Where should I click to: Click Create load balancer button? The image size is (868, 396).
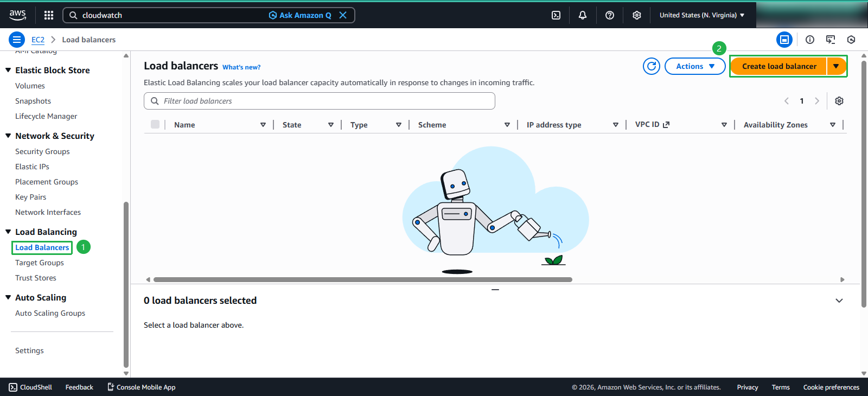(x=778, y=66)
